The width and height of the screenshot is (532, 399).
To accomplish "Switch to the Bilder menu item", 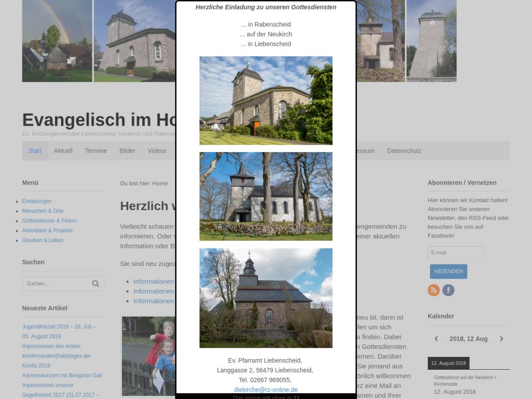I will pos(127,151).
